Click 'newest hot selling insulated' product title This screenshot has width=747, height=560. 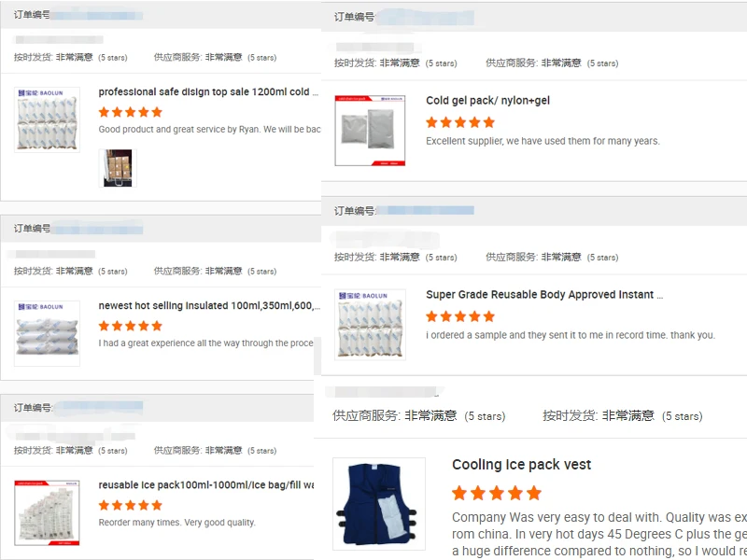point(208,306)
